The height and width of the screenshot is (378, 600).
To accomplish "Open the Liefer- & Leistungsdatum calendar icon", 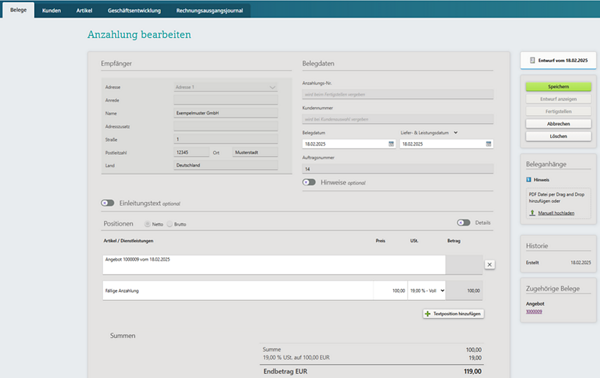I will click(x=488, y=144).
